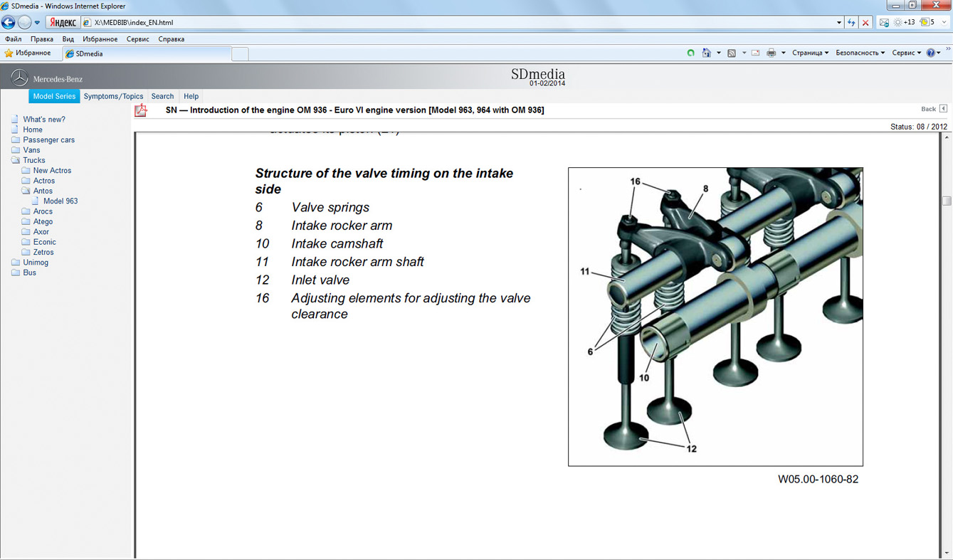953x560 pixels.
Task: Click the Back link
Action: 928,110
